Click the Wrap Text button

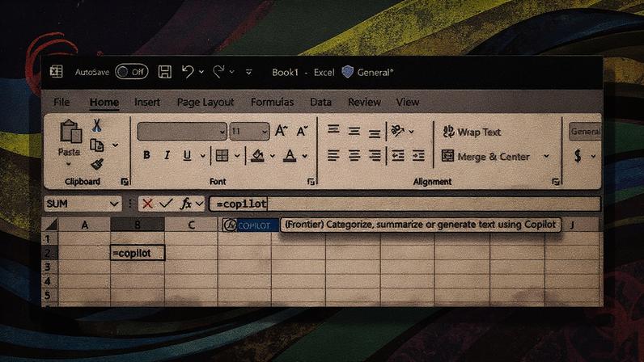(472, 132)
